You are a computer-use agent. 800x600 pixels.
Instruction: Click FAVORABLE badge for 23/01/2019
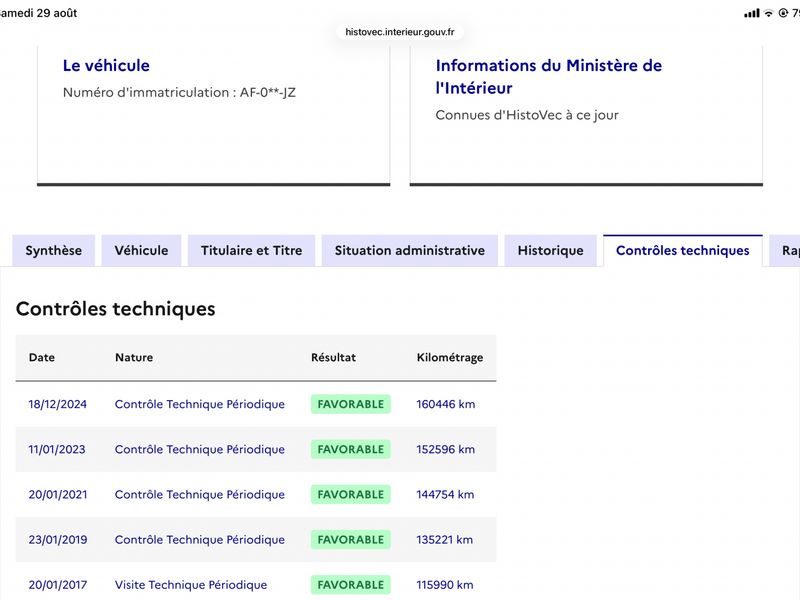pyautogui.click(x=351, y=539)
